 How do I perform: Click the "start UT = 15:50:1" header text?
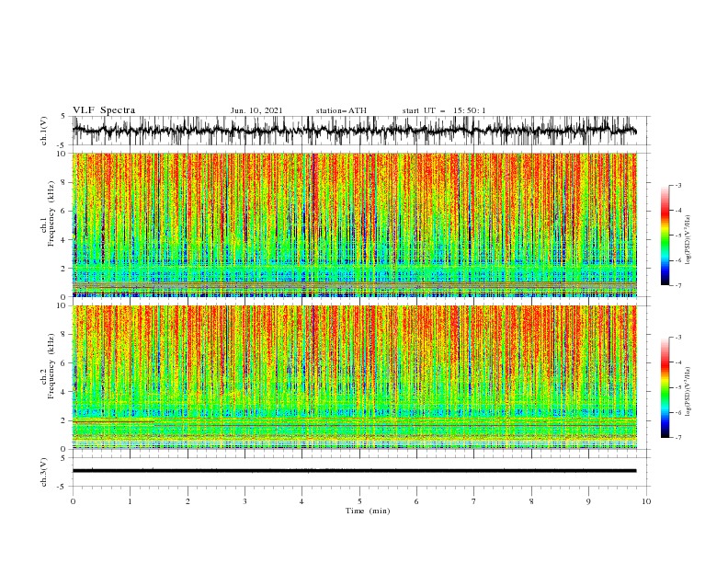(x=444, y=110)
